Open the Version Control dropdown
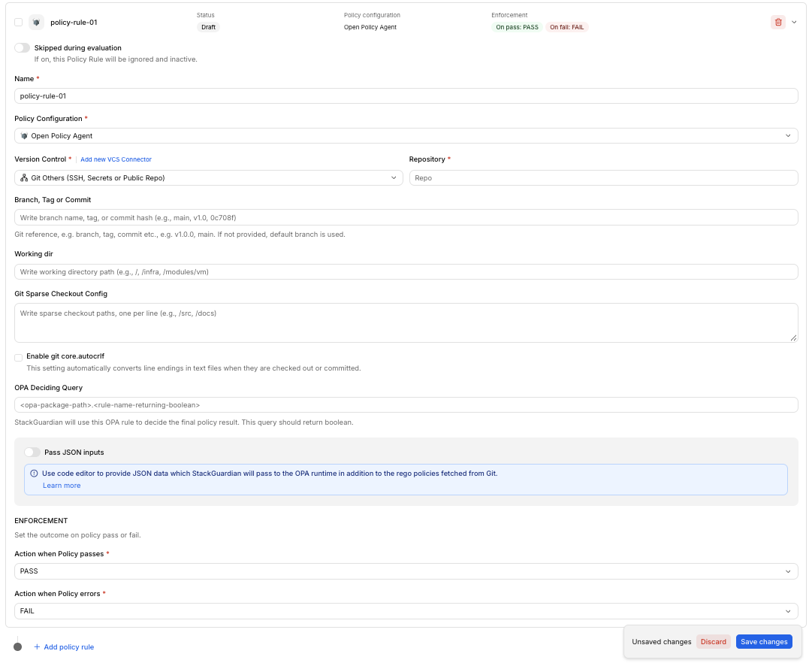 pyautogui.click(x=209, y=178)
